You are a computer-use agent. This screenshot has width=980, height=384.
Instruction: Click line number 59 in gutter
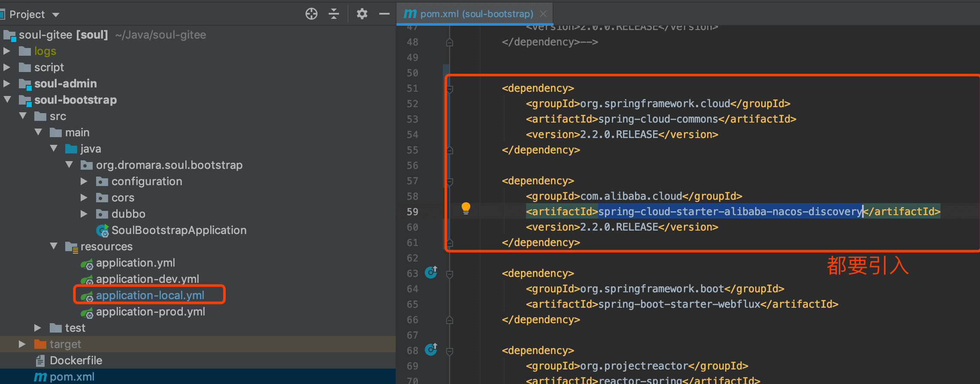pos(412,212)
